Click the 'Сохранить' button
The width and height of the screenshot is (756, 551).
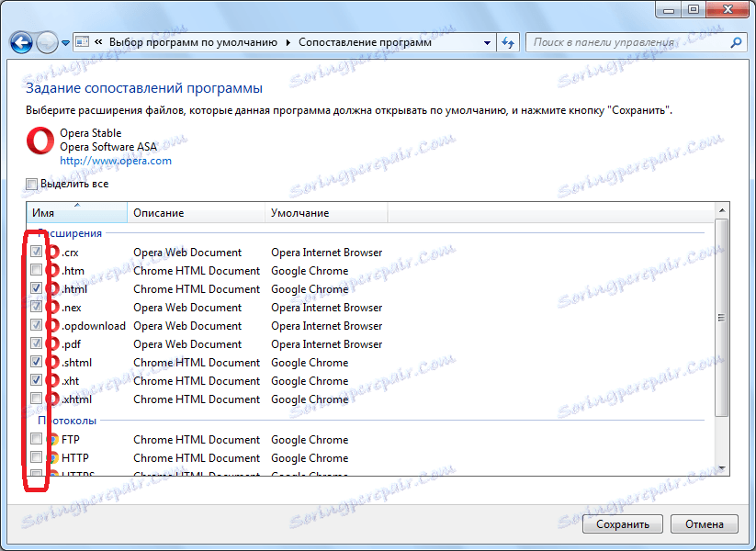point(623,524)
